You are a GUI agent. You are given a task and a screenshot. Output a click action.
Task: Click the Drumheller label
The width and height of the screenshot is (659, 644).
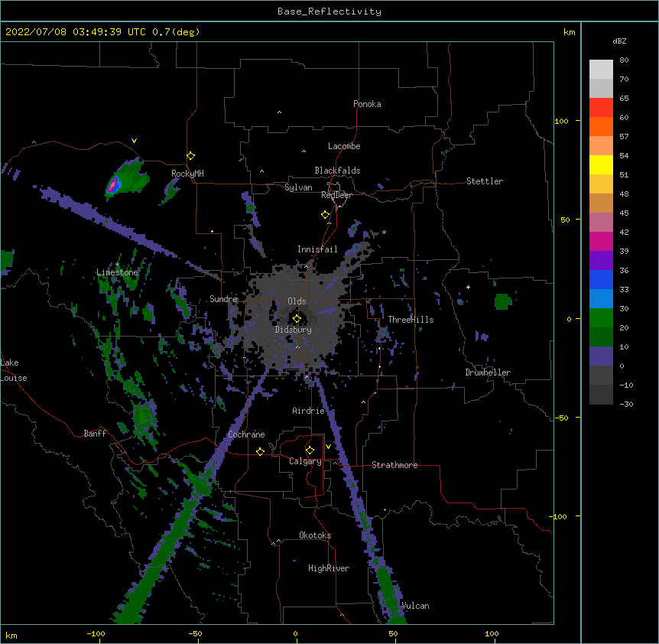[488, 372]
